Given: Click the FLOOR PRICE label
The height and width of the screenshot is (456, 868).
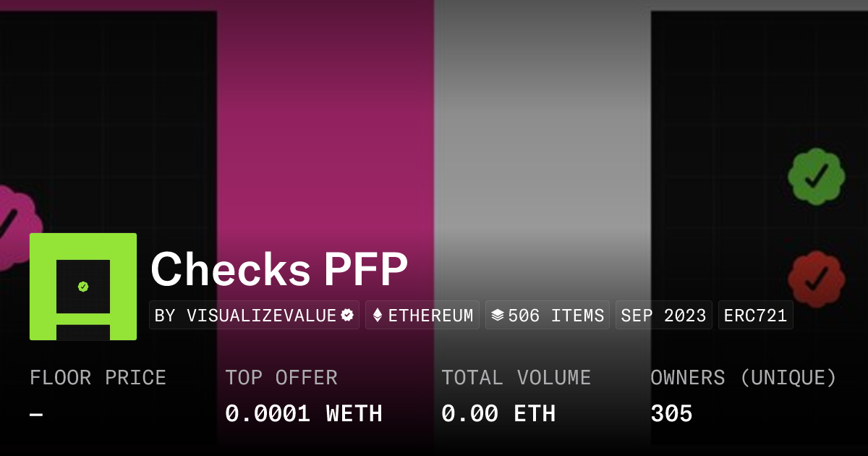Looking at the screenshot, I should pyautogui.click(x=98, y=378).
